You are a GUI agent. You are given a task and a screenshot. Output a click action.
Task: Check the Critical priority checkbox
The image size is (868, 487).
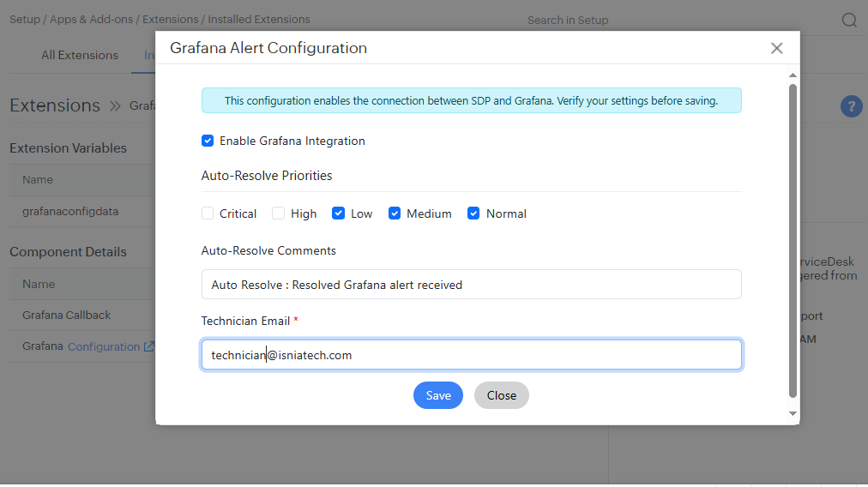click(x=208, y=213)
